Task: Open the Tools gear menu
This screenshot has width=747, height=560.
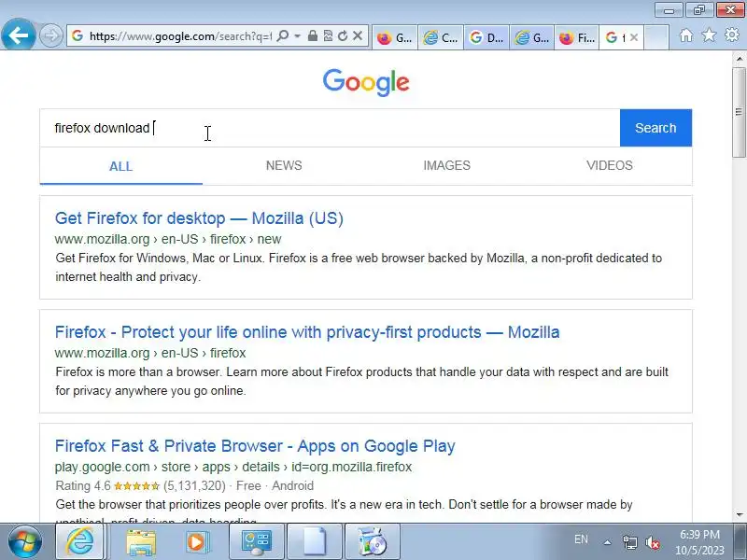Action: [x=732, y=35]
